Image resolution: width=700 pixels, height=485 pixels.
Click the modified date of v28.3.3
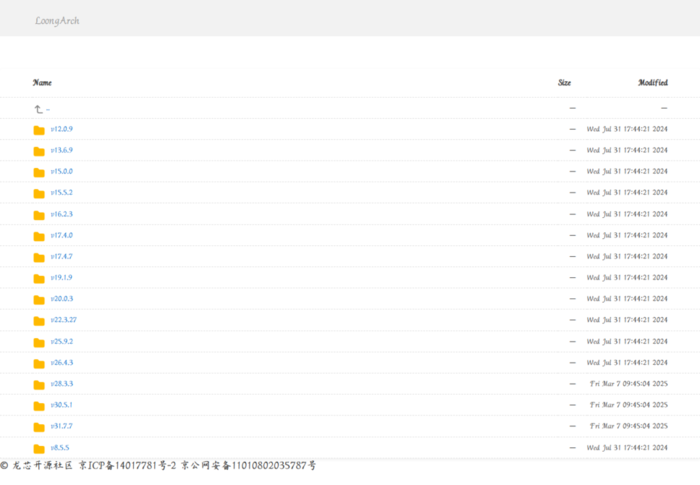pos(629,384)
